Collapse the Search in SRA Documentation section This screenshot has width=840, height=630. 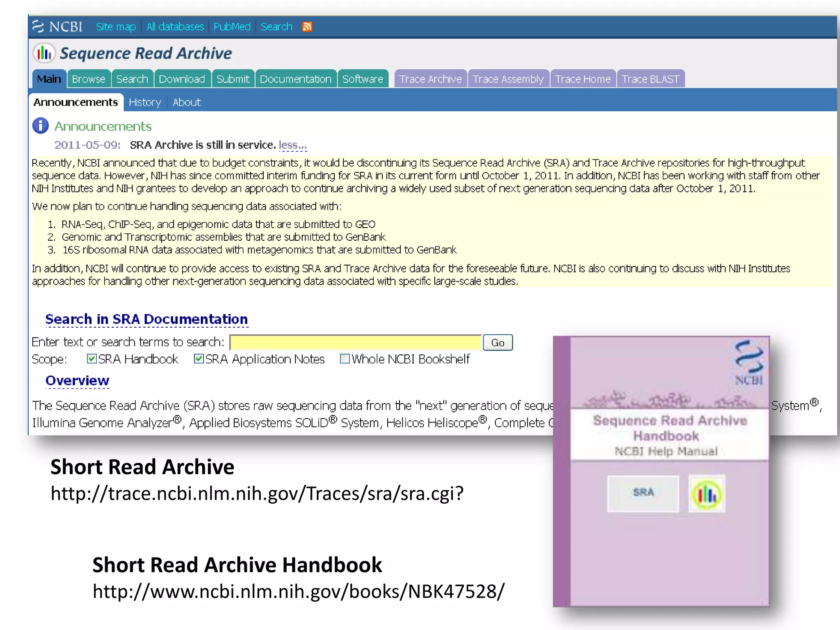(x=146, y=319)
